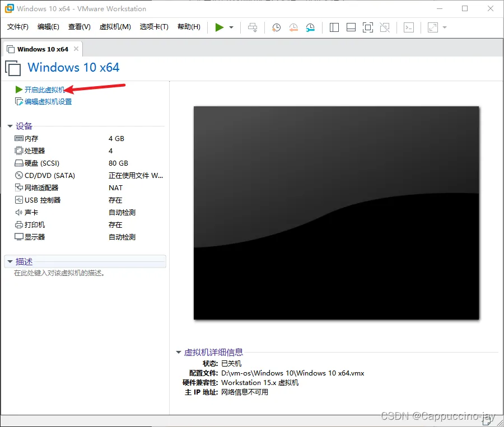Screen dimensions: 504x427
Task: Open the 文件(F) menu
Action: [x=18, y=27]
